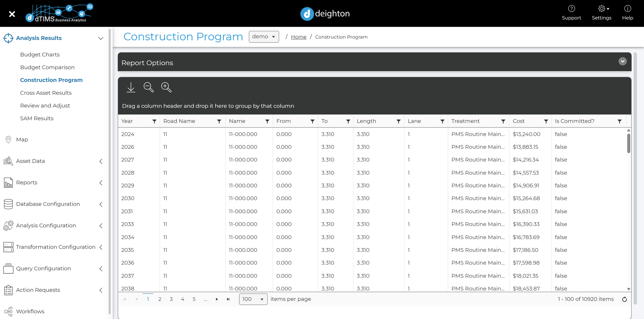Viewport: 644px width, 319px height.
Task: Open the Map section via pin icon
Action: pos(8,140)
